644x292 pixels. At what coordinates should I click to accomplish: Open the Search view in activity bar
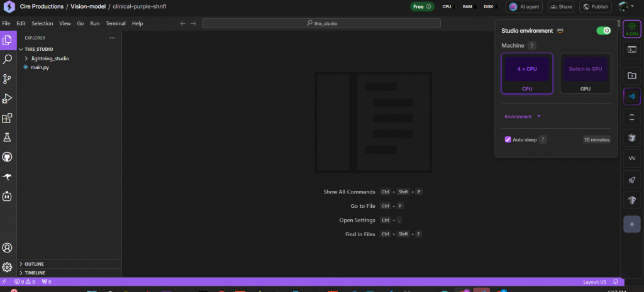[8, 60]
